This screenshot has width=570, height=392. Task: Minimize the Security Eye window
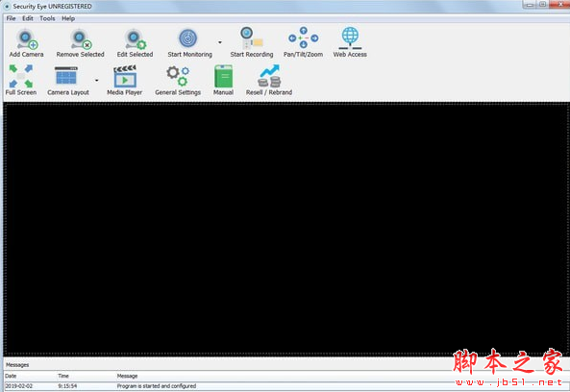pyautogui.click(x=531, y=5)
